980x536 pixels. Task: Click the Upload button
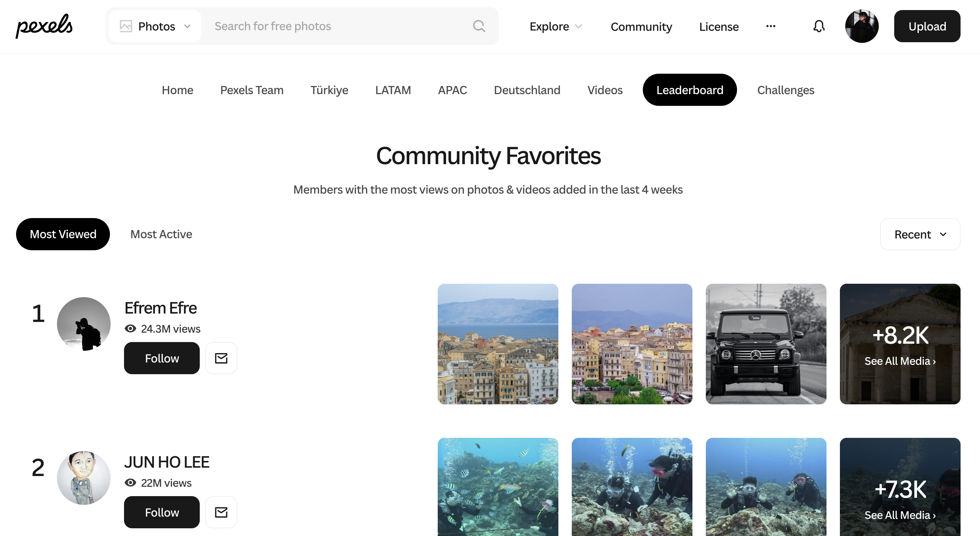click(927, 26)
